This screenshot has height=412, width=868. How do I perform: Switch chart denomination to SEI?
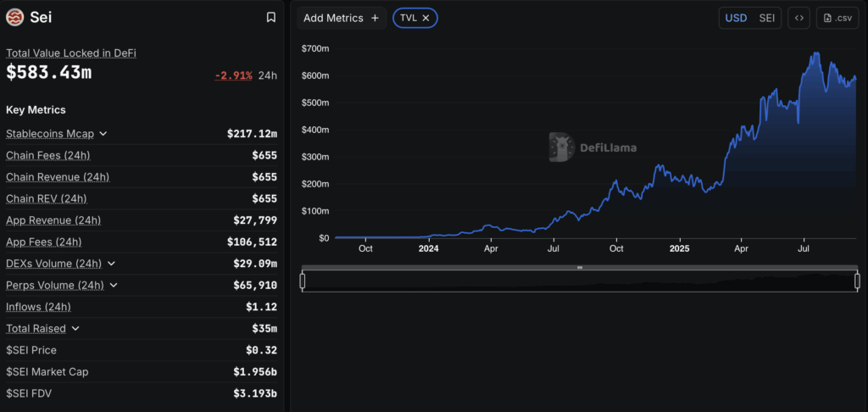pyautogui.click(x=766, y=18)
